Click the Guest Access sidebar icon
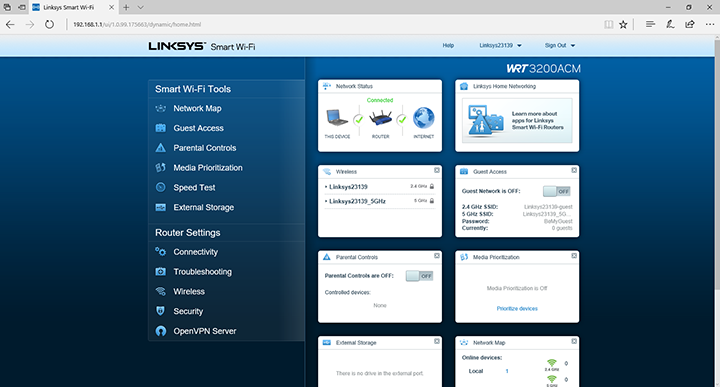 [x=161, y=128]
